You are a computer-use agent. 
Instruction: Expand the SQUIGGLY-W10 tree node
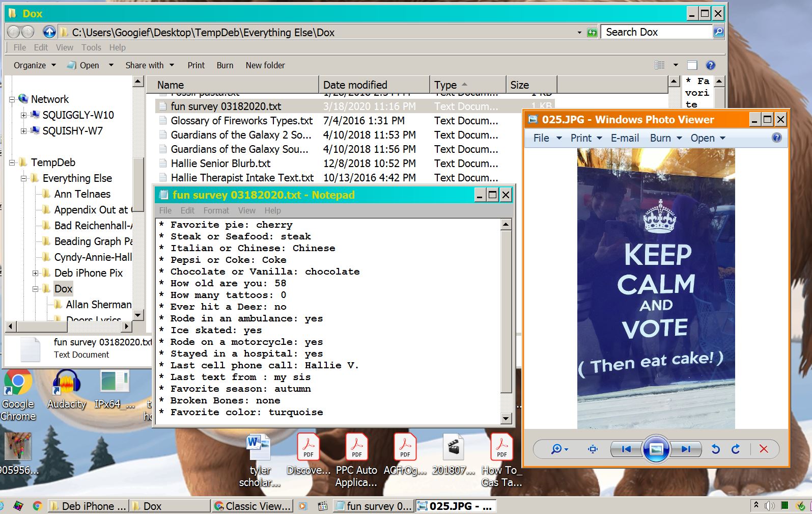point(23,116)
